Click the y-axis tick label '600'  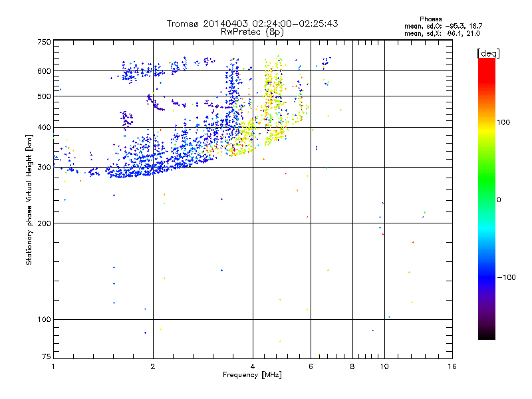[44, 71]
